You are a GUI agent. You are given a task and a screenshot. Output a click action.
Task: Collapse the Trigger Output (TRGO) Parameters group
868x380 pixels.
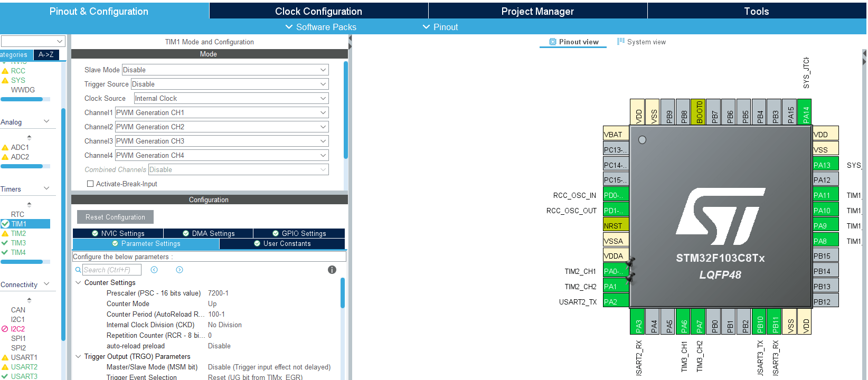(79, 356)
